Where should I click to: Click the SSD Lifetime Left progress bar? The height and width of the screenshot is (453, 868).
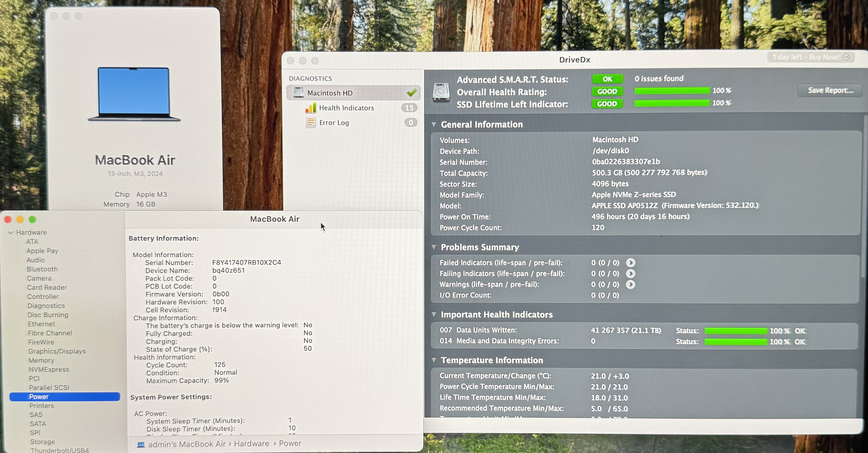click(672, 103)
